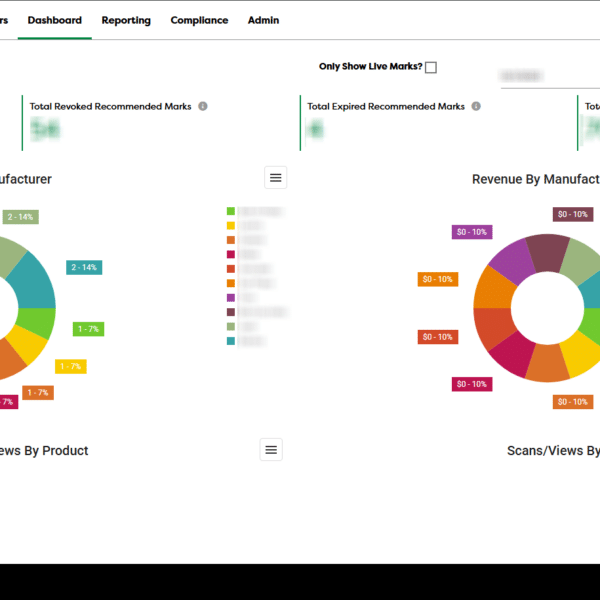Click info icon beside Total Expired Recommended Marks

(x=476, y=106)
